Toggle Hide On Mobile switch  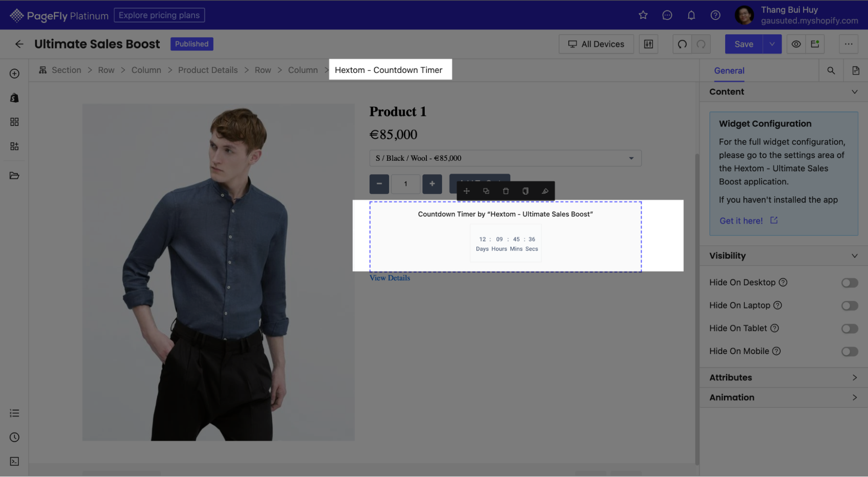[x=849, y=351]
